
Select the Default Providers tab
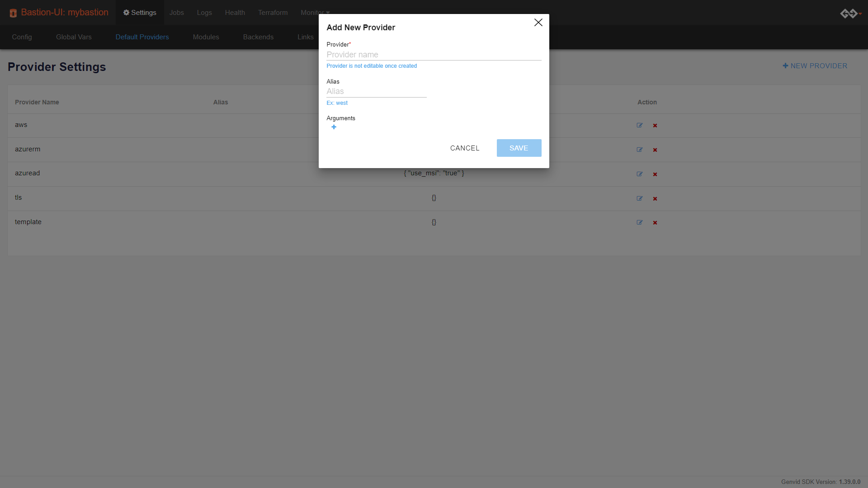pos(142,36)
